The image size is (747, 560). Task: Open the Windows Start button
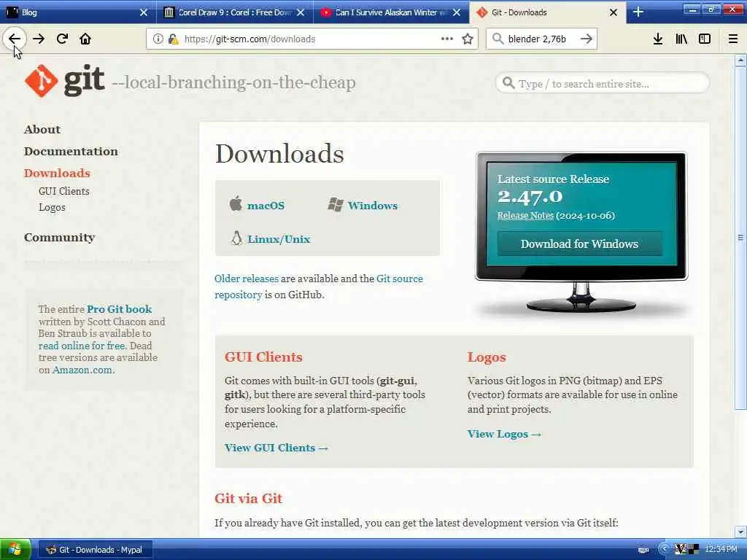click(x=15, y=550)
